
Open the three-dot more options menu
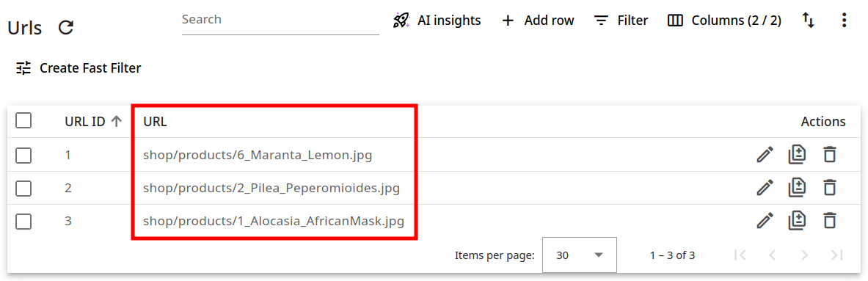(844, 21)
